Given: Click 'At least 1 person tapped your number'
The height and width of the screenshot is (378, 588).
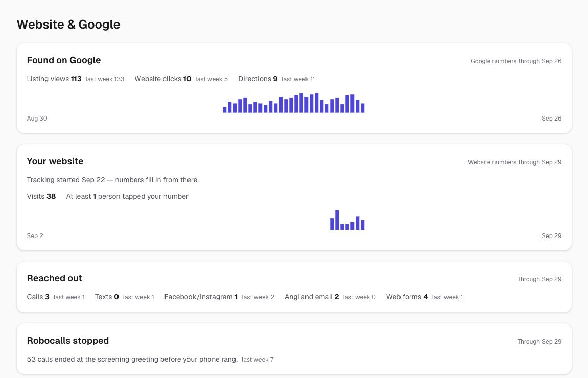Looking at the screenshot, I should point(127,196).
